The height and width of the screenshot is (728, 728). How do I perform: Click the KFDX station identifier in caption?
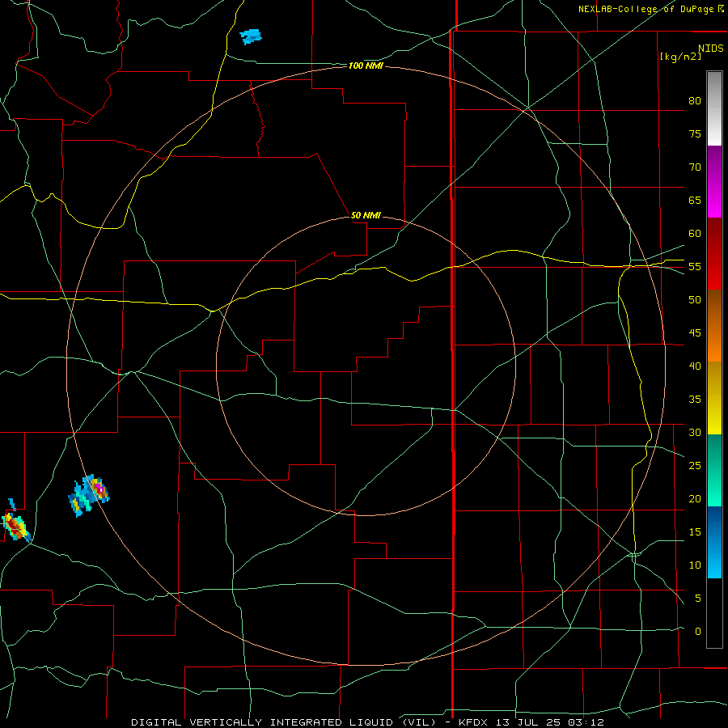point(475,722)
